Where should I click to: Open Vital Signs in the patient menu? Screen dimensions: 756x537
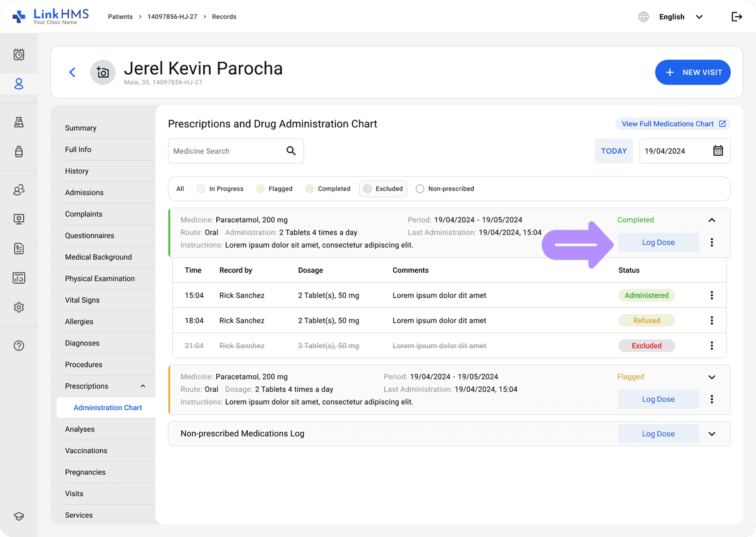pos(82,300)
